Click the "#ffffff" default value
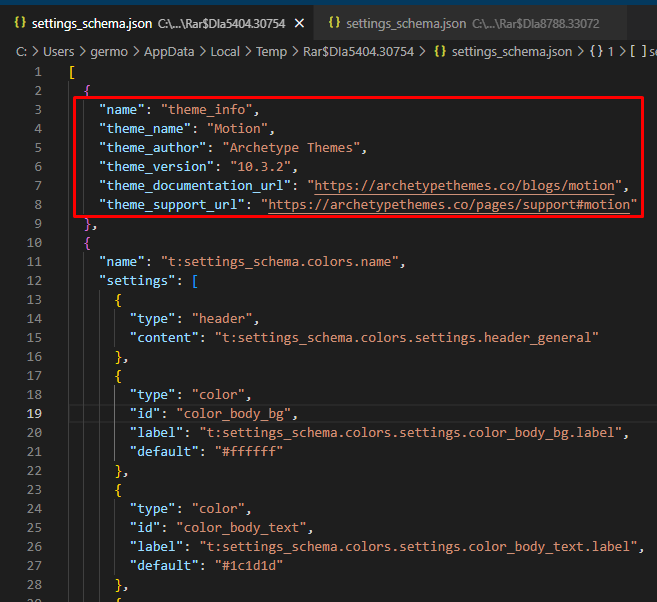The height and width of the screenshot is (602, 657). (249, 452)
